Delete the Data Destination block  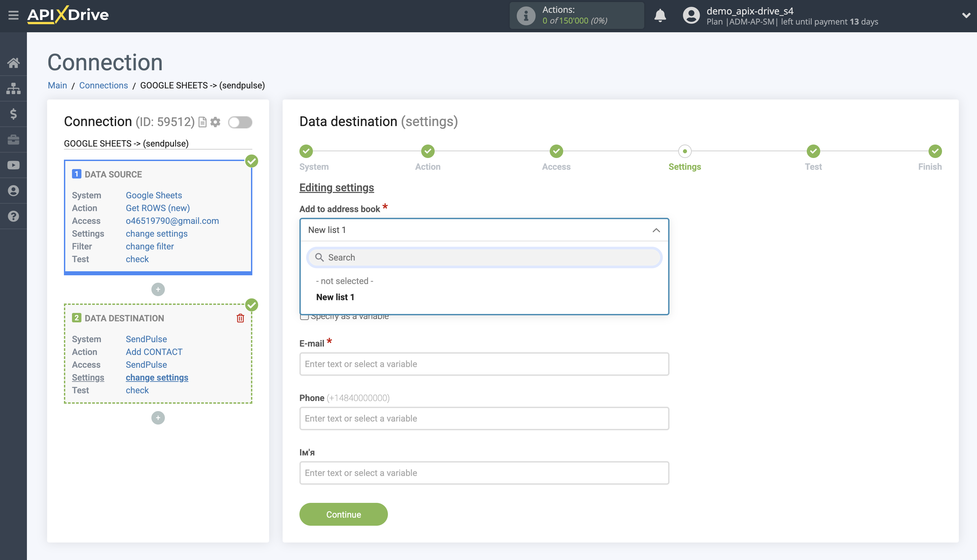coord(240,318)
